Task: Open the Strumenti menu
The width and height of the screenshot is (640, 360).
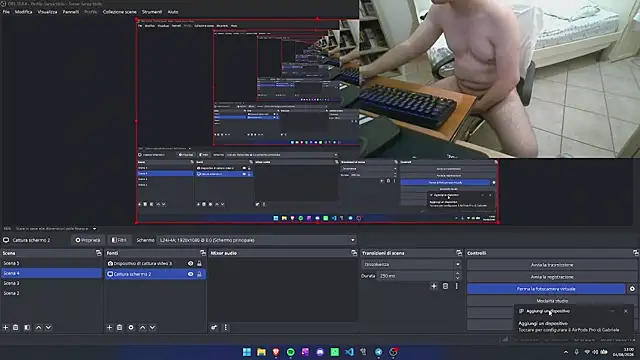Action: pyautogui.click(x=152, y=12)
